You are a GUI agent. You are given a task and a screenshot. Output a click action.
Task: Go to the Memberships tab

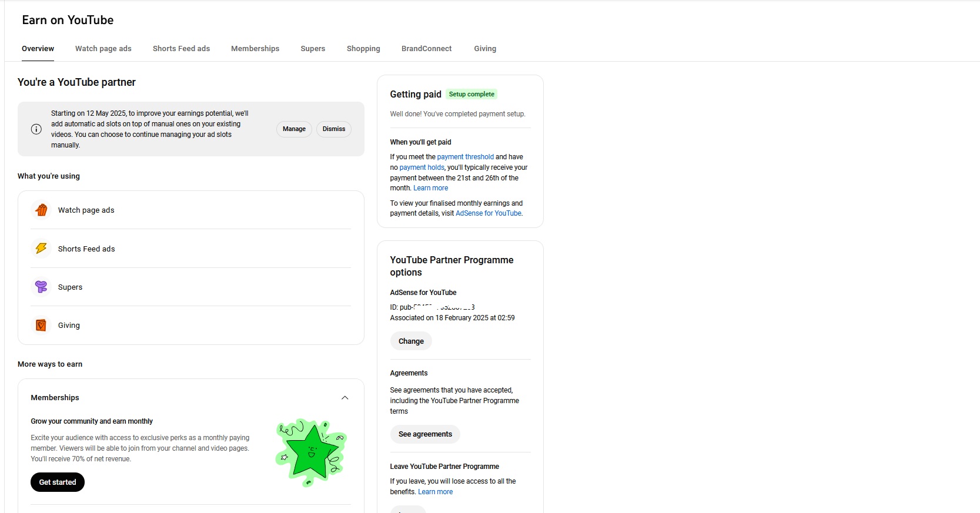(x=255, y=49)
